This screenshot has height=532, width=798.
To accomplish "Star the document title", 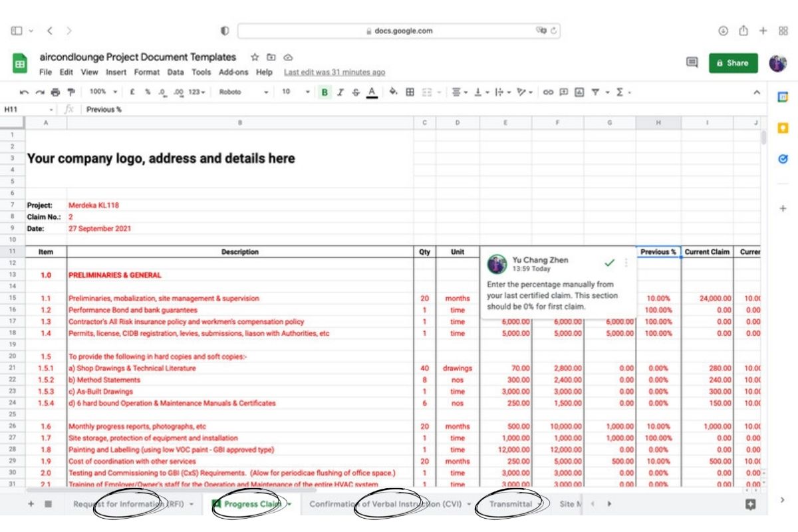I will tap(255, 58).
